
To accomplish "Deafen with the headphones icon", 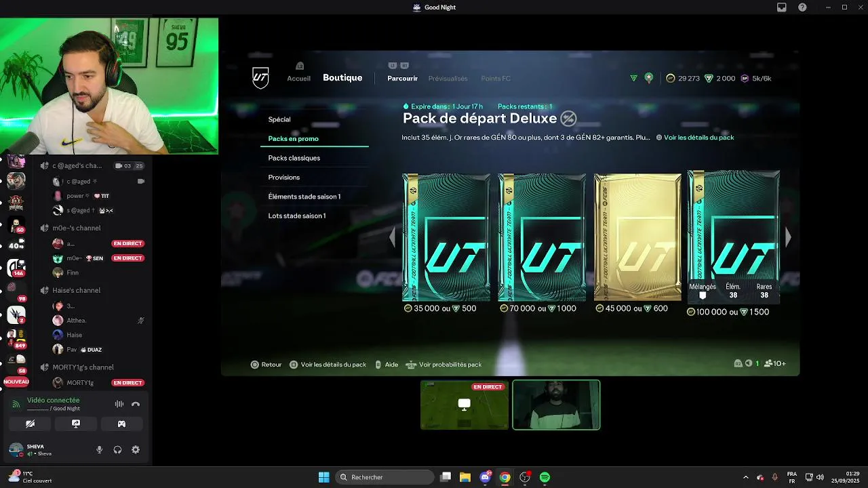I will 117,450.
